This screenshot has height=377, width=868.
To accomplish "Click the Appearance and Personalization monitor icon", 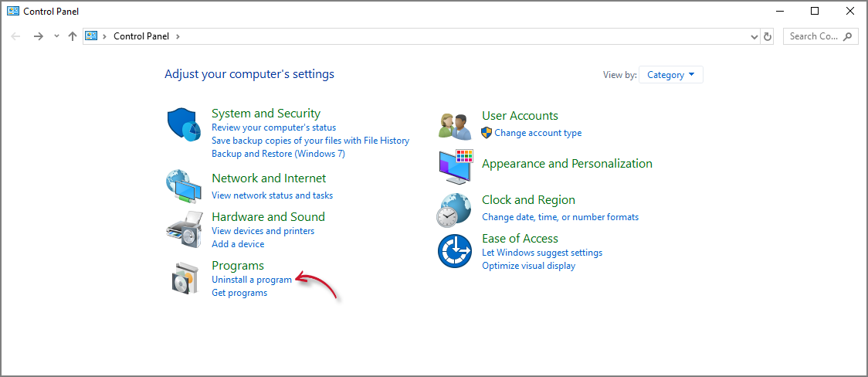I will pos(455,167).
